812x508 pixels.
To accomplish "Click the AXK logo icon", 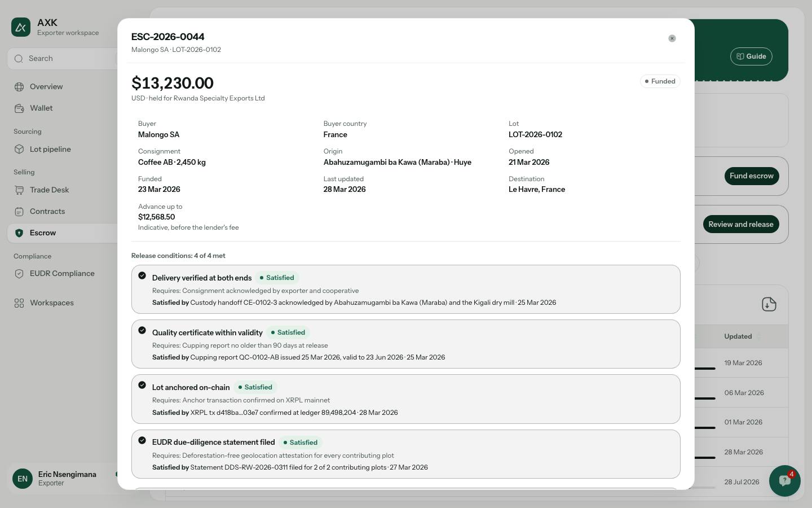I will click(21, 27).
